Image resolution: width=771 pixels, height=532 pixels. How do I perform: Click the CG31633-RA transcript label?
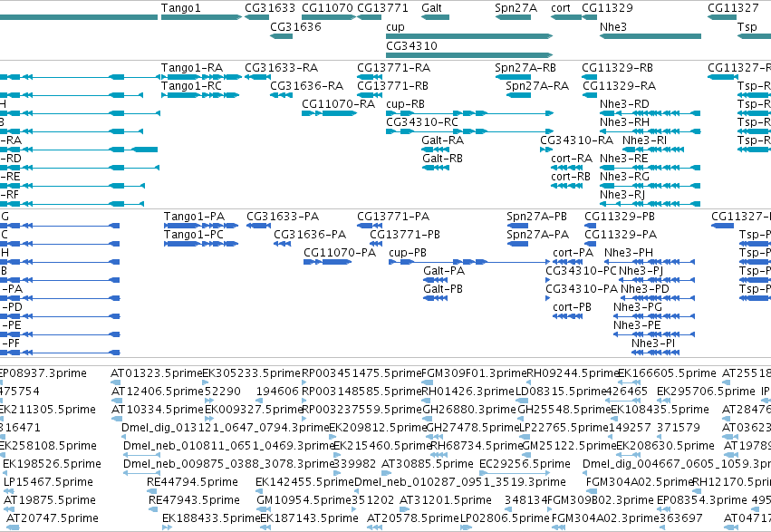pyautogui.click(x=281, y=67)
